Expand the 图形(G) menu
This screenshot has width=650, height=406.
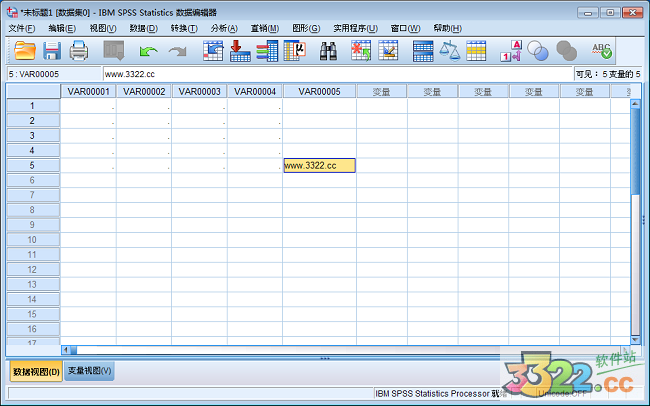(x=306, y=28)
